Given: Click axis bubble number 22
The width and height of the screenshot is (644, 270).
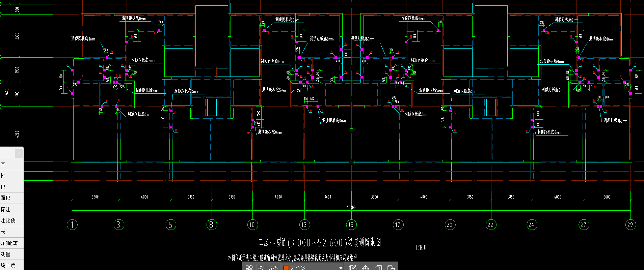Looking at the screenshot, I should [x=491, y=224].
